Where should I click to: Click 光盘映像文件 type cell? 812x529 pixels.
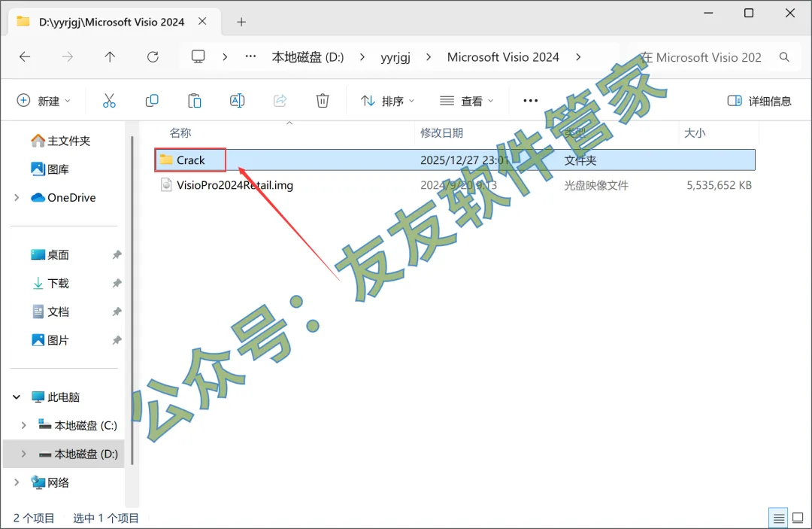coord(596,185)
